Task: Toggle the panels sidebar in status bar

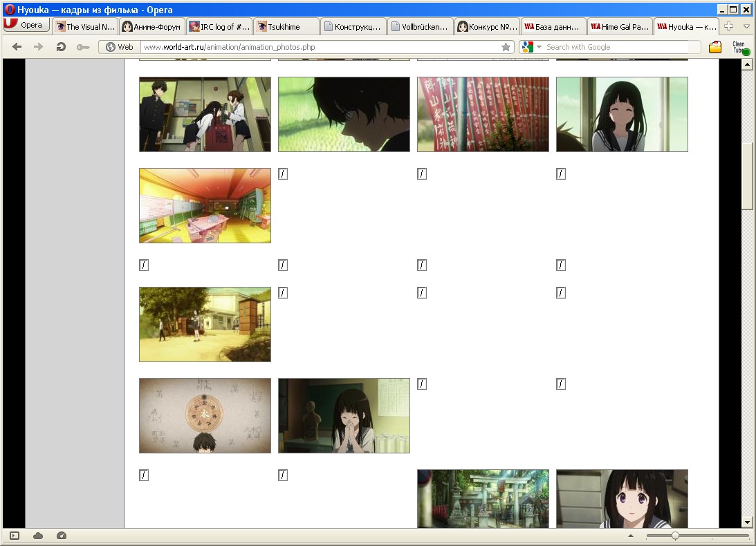Action: (x=15, y=536)
